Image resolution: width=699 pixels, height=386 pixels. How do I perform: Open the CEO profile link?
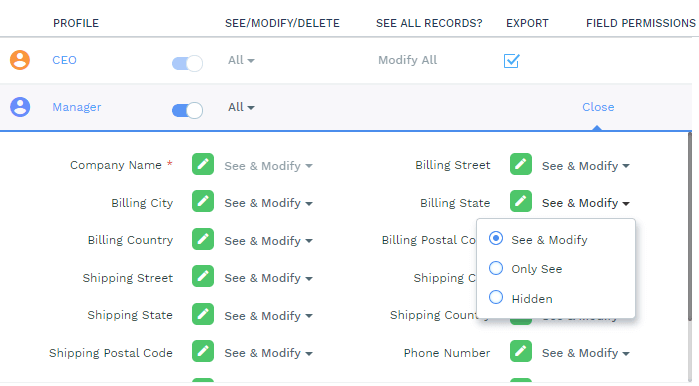(x=64, y=60)
